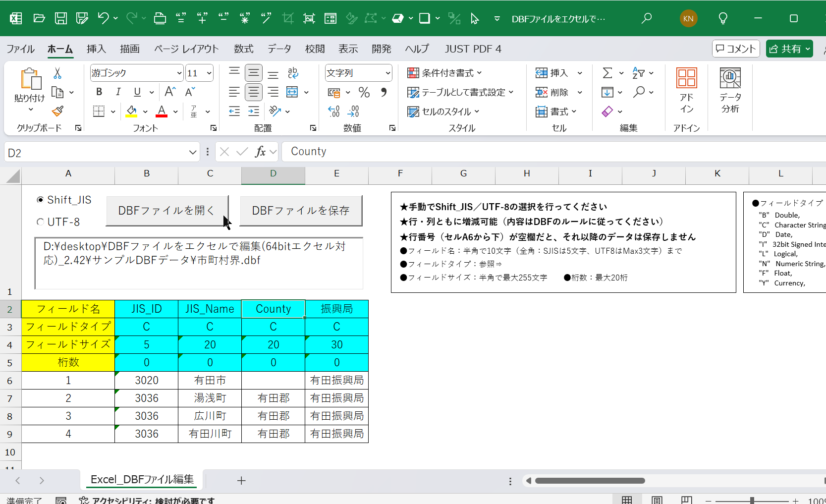Switch to the データ tab
This screenshot has width=826, height=504.
tap(279, 49)
